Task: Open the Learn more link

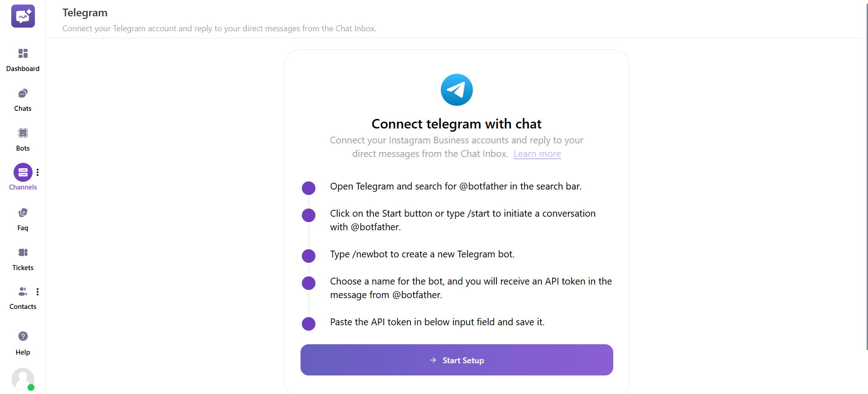Action: click(x=537, y=154)
